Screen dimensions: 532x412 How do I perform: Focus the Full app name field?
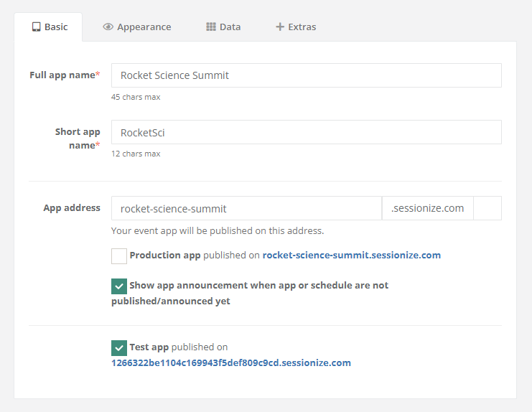(306, 75)
